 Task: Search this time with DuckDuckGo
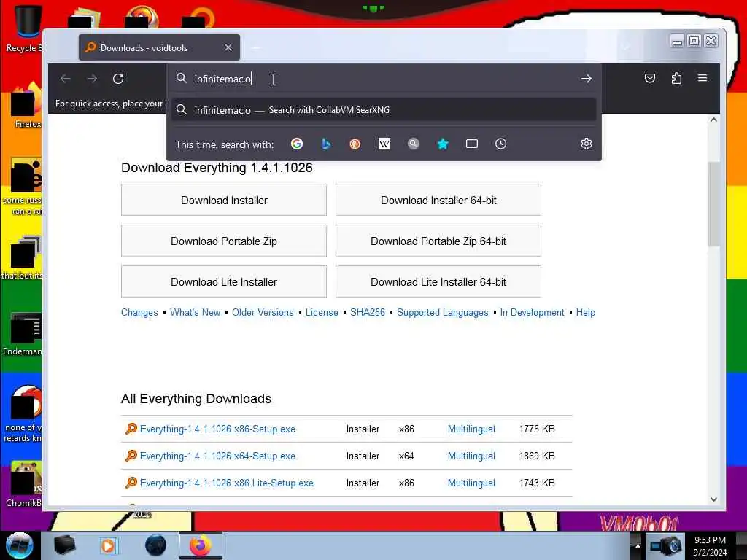coord(355,144)
